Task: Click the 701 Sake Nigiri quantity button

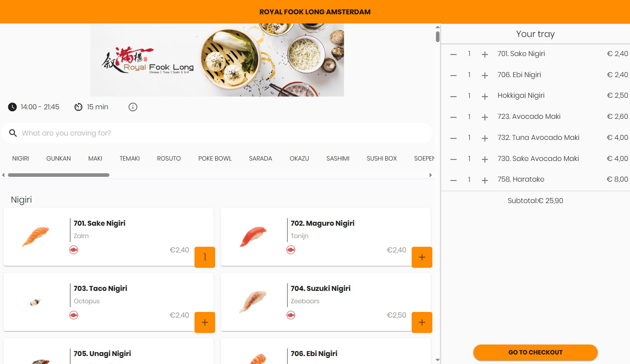Action: pyautogui.click(x=205, y=257)
